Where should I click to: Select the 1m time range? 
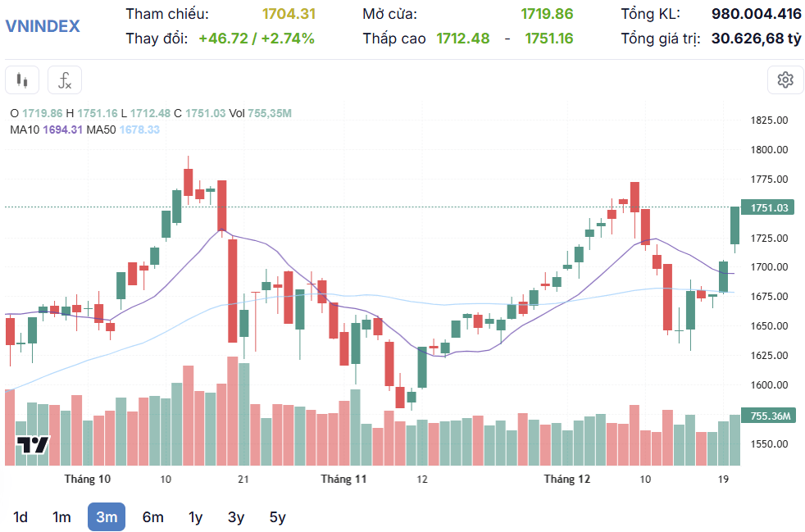(61, 517)
